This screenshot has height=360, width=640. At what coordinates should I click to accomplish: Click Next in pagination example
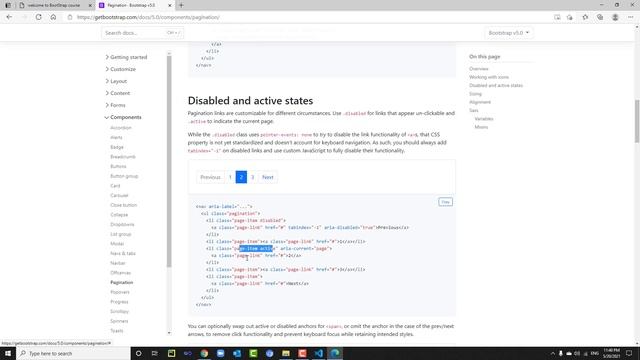268,177
